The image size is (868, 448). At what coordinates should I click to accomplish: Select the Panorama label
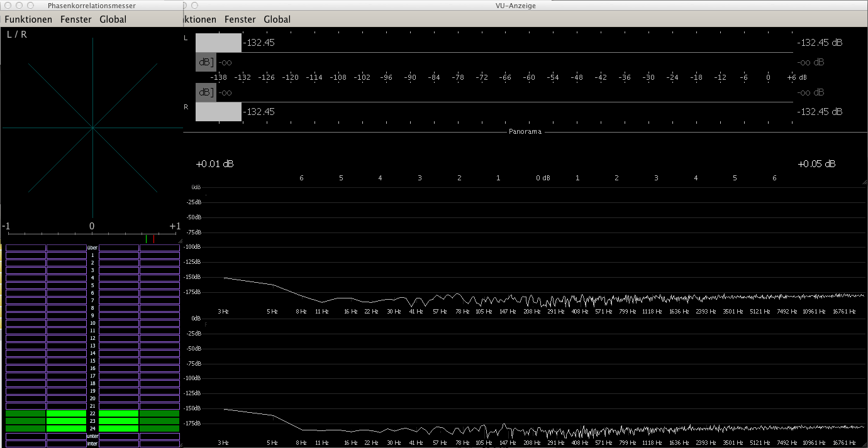(525, 132)
